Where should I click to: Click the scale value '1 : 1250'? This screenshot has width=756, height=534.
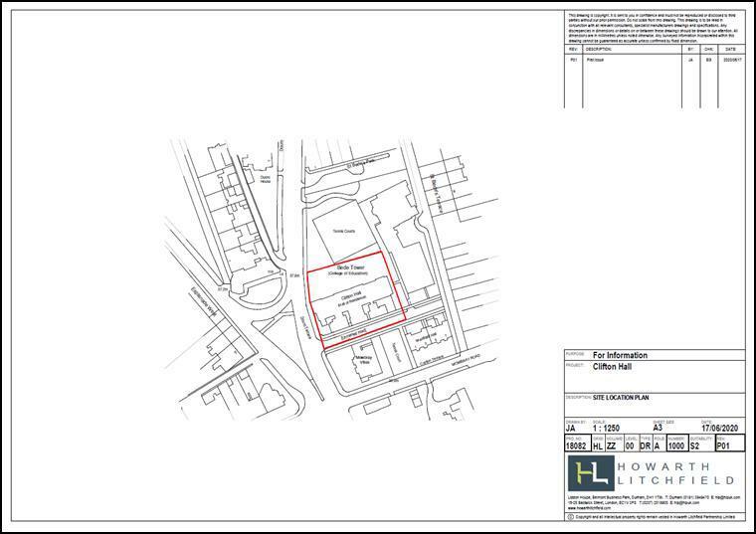click(606, 428)
